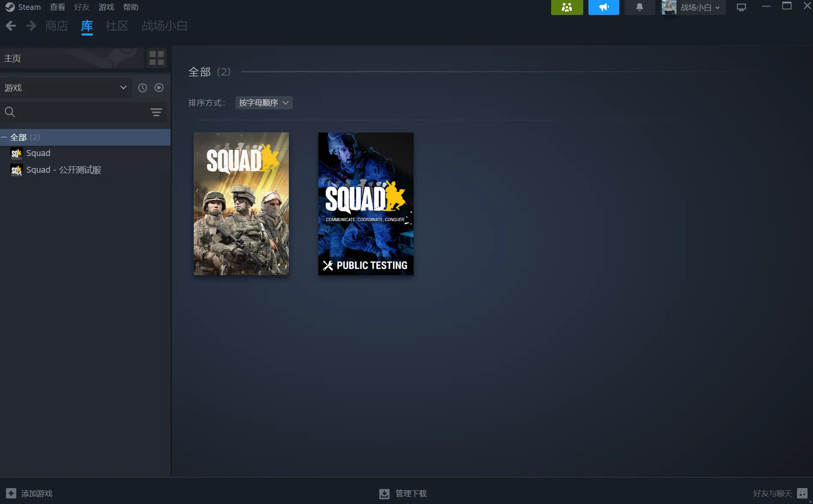813x504 pixels.
Task: Open the 帮助 menu
Action: pos(131,7)
